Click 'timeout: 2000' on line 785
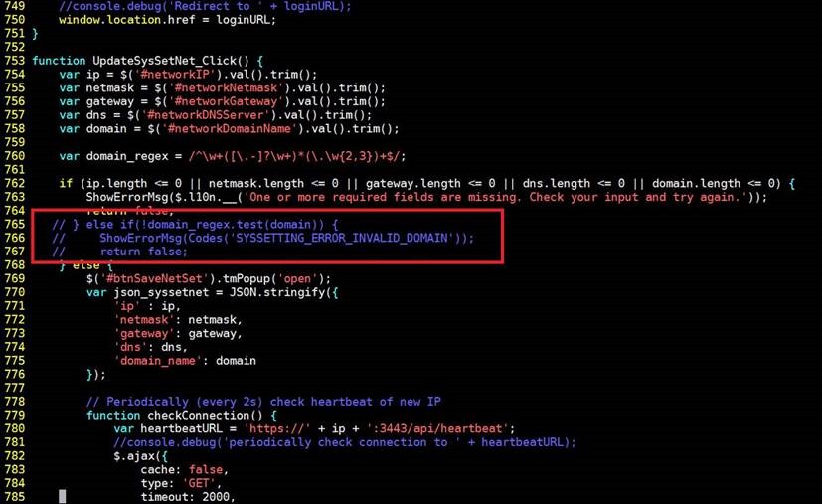822x504 pixels. pos(185,497)
